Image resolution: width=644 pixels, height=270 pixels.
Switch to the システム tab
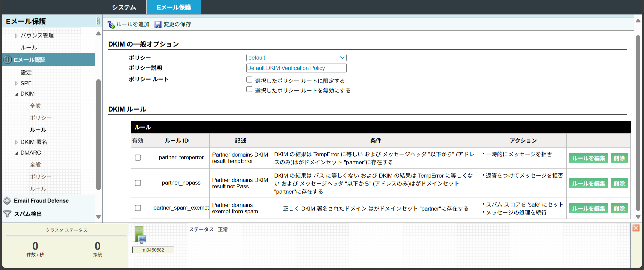click(x=124, y=7)
